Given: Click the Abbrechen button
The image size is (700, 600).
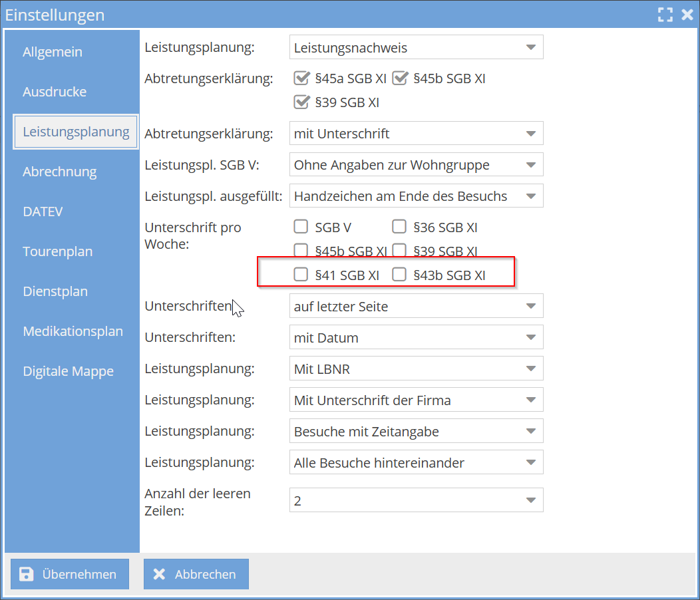Looking at the screenshot, I should click(196, 573).
